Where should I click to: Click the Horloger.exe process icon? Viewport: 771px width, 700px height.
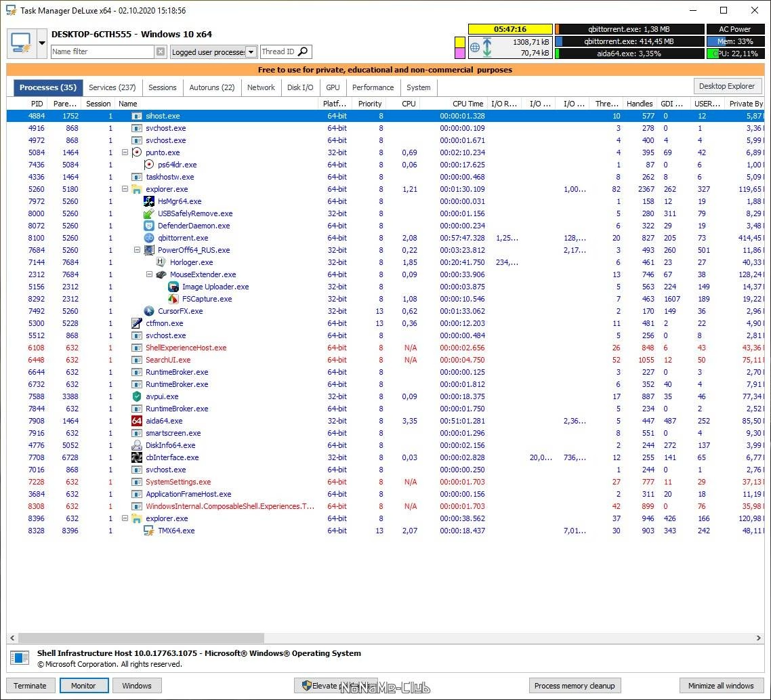161,262
